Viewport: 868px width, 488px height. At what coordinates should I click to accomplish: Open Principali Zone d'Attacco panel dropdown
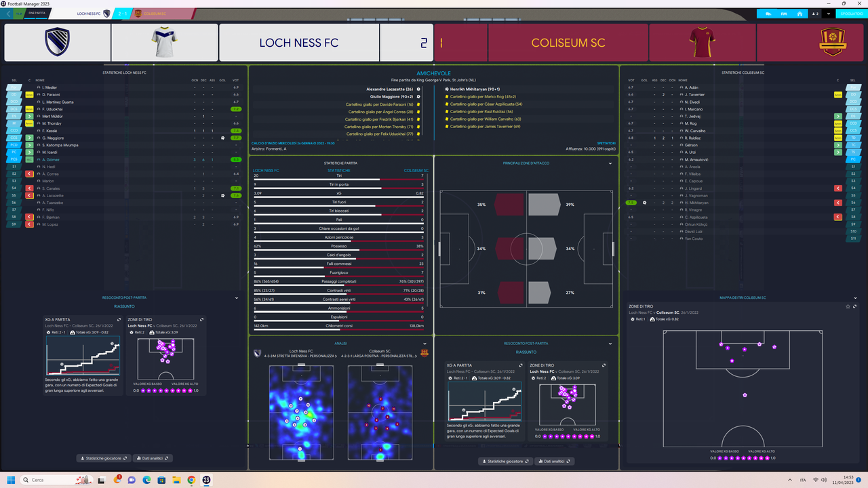point(610,163)
